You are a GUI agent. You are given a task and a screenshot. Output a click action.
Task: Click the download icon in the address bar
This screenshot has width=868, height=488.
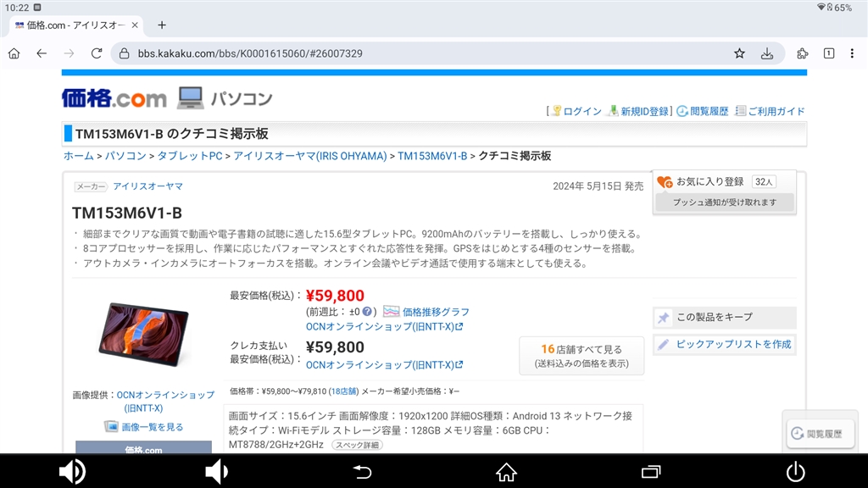767,53
